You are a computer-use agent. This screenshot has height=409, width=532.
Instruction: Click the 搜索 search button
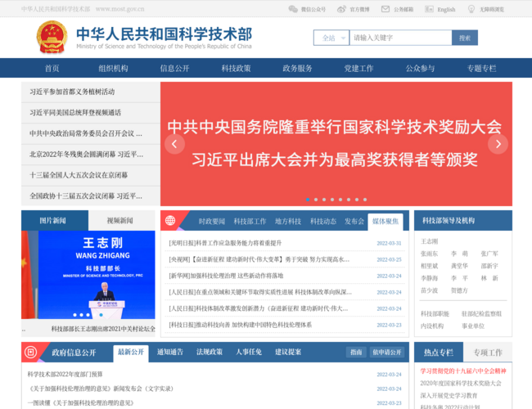465,38
